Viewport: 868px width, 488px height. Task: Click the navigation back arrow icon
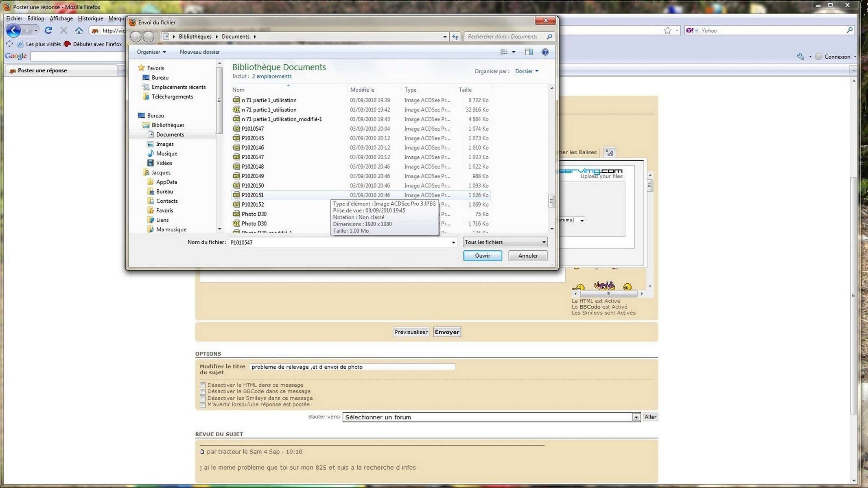[x=136, y=36]
